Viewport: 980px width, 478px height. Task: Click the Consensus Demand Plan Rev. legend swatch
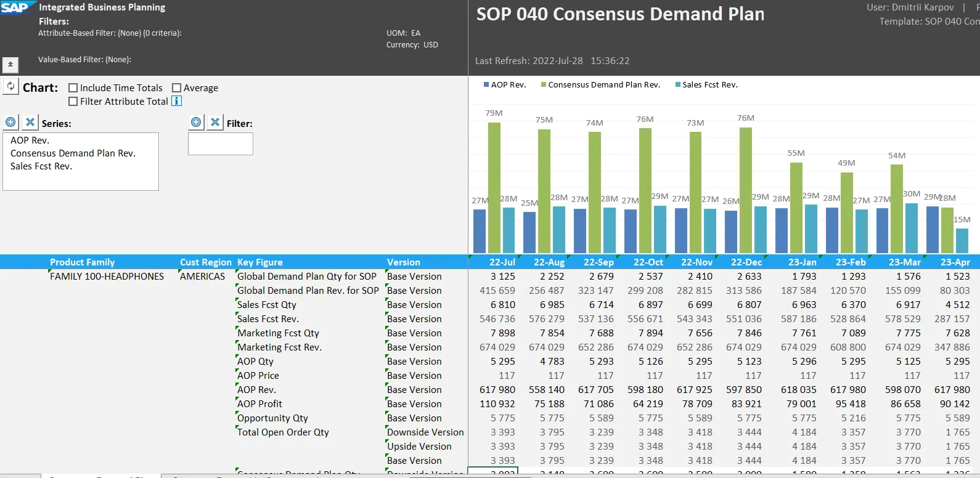(x=544, y=84)
